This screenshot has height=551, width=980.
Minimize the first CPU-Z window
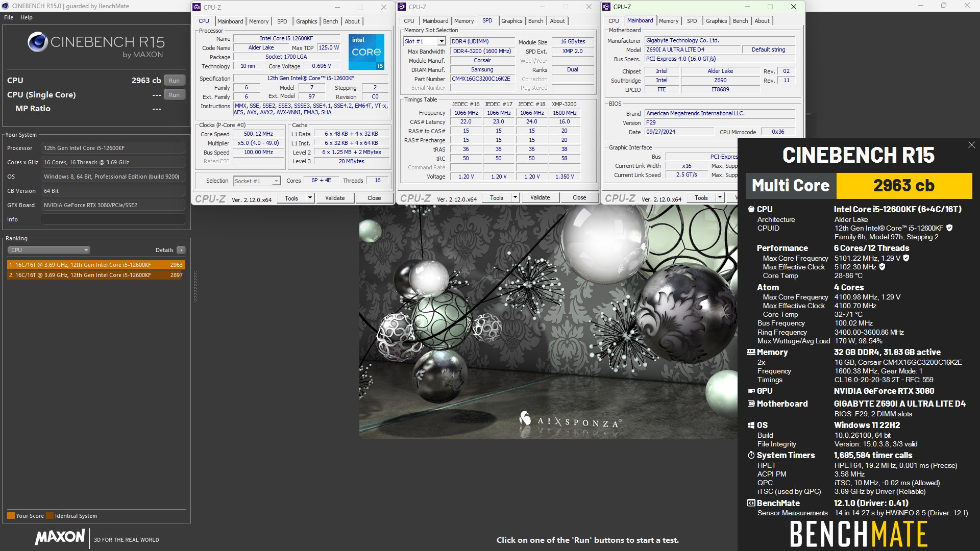click(337, 7)
